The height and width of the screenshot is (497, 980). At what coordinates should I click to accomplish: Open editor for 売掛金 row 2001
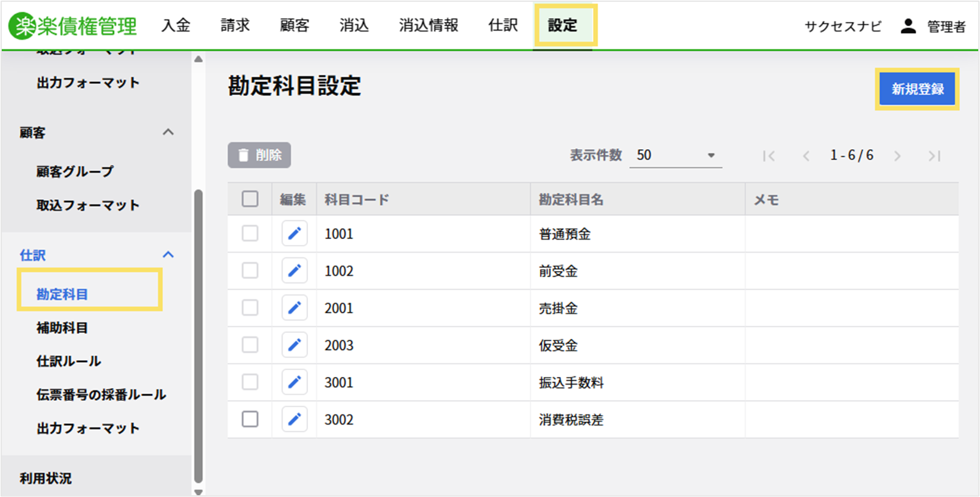click(x=294, y=308)
